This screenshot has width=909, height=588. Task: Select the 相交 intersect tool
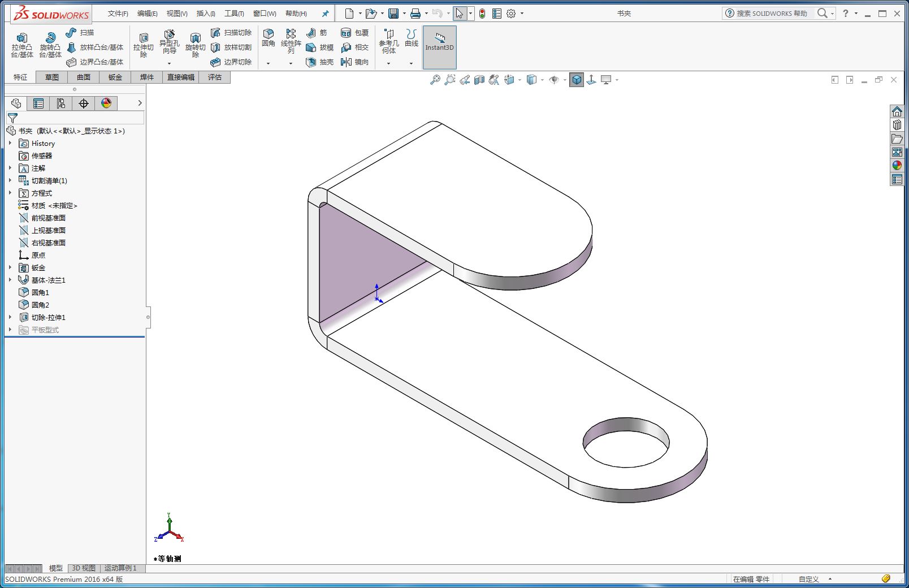[x=354, y=47]
